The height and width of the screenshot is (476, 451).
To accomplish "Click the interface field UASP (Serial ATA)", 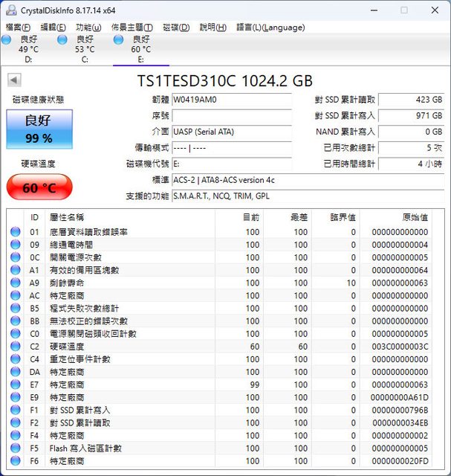I will pyautogui.click(x=232, y=132).
